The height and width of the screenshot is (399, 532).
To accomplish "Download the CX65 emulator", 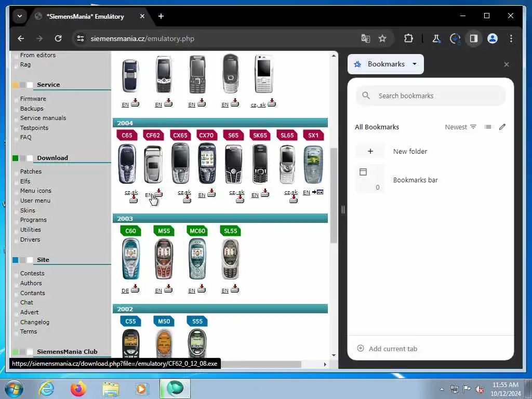I will tap(187, 199).
